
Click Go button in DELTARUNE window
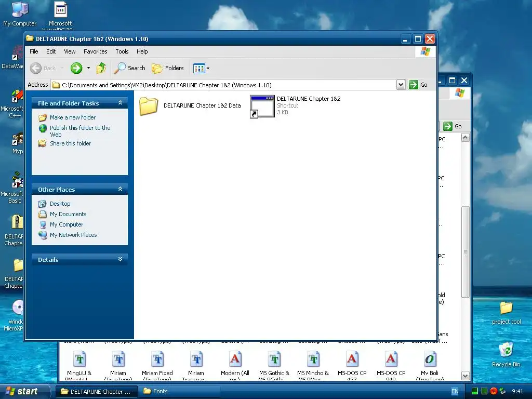tap(418, 85)
